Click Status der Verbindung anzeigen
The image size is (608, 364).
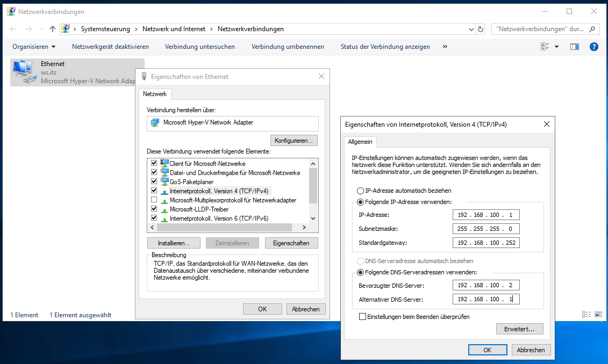pos(385,47)
